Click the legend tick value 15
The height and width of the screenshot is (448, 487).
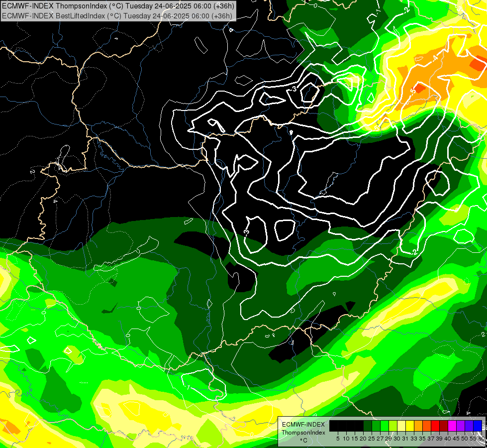point(355,439)
